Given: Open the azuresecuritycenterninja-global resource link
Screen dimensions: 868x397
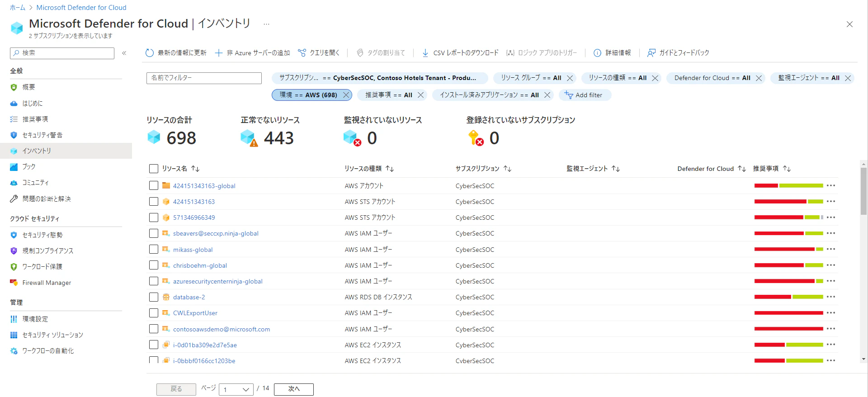Looking at the screenshot, I should [217, 281].
